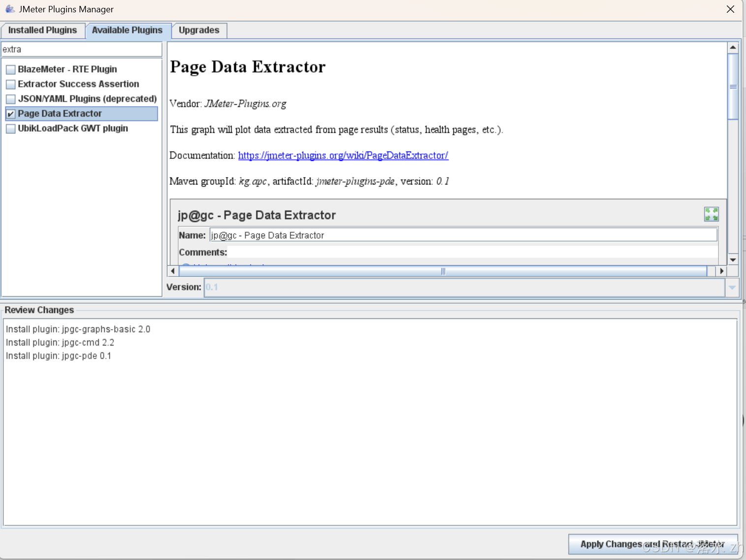Viewport: 746px width, 560px height.
Task: Close the JMeter Plugins Manager window
Action: [x=730, y=9]
